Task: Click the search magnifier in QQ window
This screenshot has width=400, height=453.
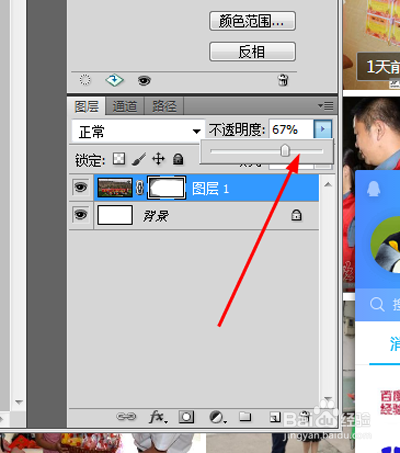Action: pyautogui.click(x=377, y=304)
